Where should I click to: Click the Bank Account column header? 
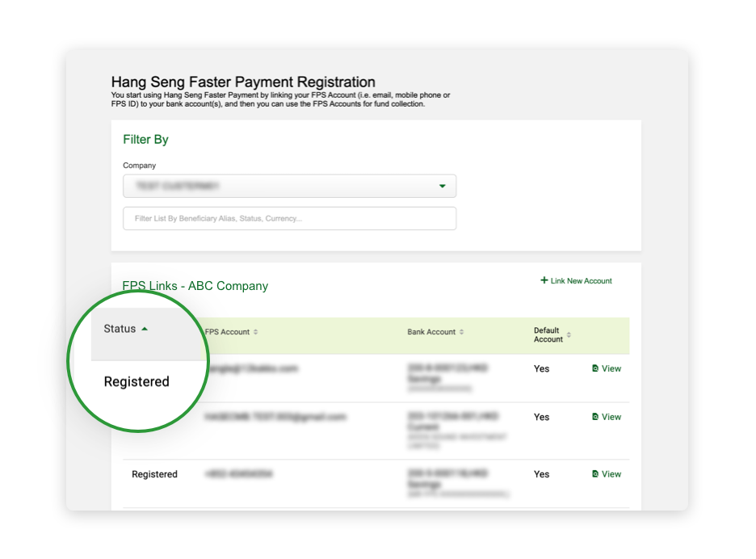click(432, 331)
